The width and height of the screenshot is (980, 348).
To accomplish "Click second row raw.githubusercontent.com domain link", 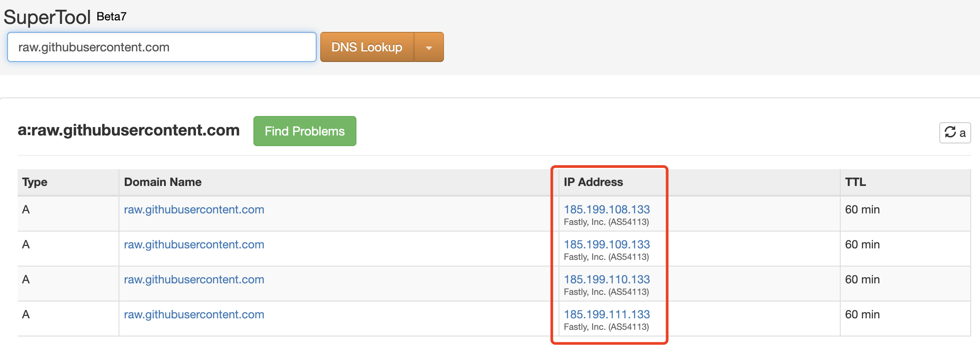I will (194, 244).
